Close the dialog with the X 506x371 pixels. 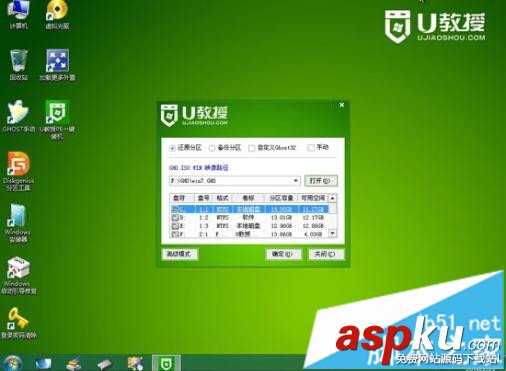(x=342, y=105)
